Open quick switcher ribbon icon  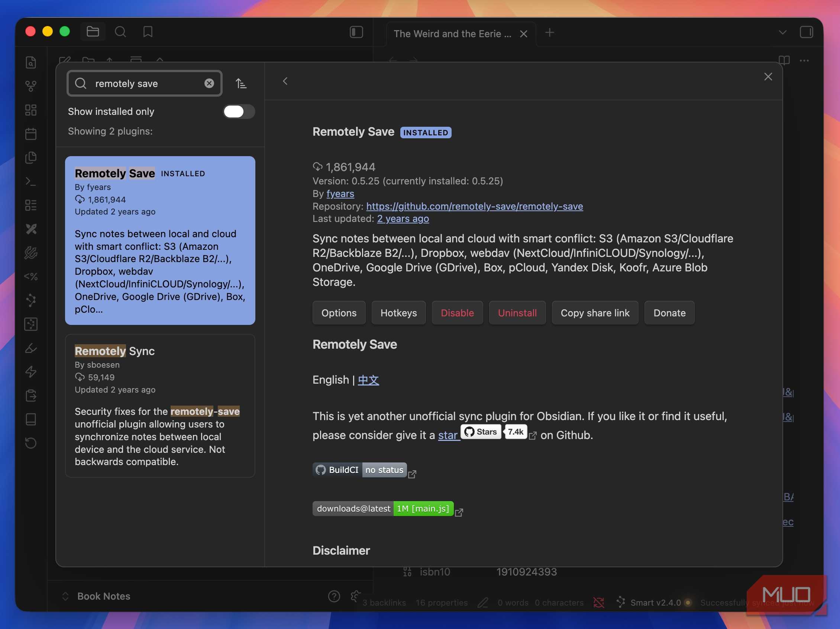click(31, 62)
